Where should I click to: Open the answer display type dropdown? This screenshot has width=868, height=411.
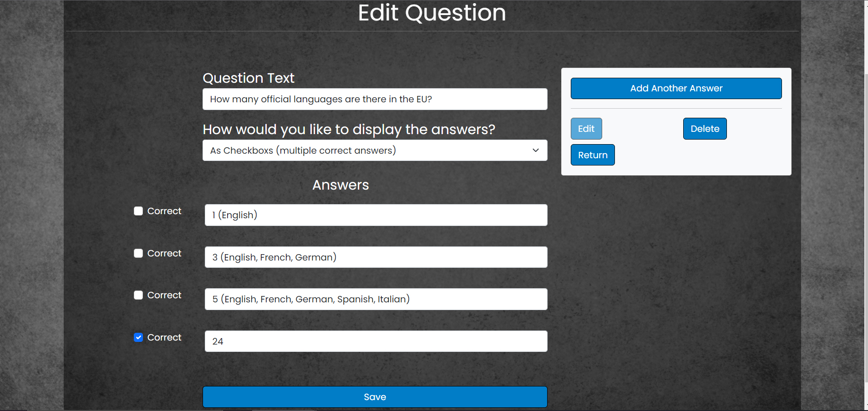click(375, 150)
